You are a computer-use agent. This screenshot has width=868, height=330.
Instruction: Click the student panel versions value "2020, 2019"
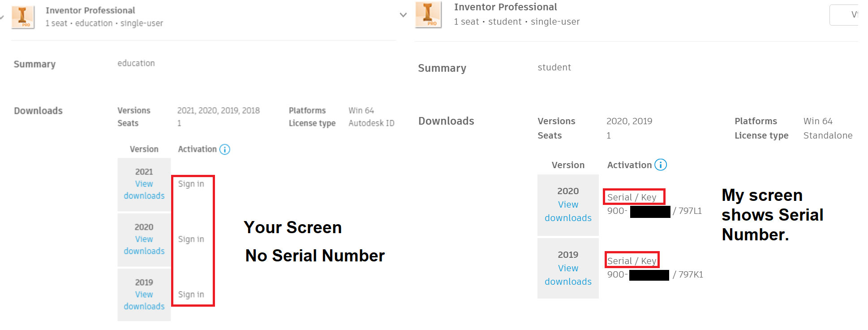click(629, 121)
